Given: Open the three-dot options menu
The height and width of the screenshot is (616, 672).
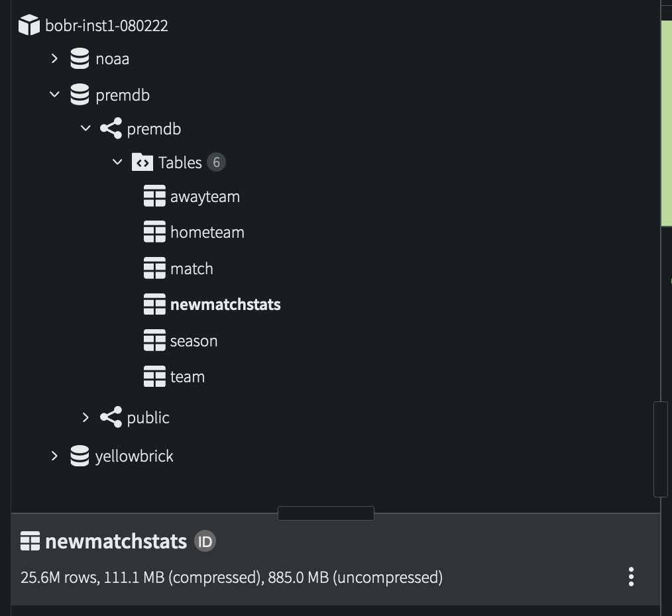Looking at the screenshot, I should 631,577.
